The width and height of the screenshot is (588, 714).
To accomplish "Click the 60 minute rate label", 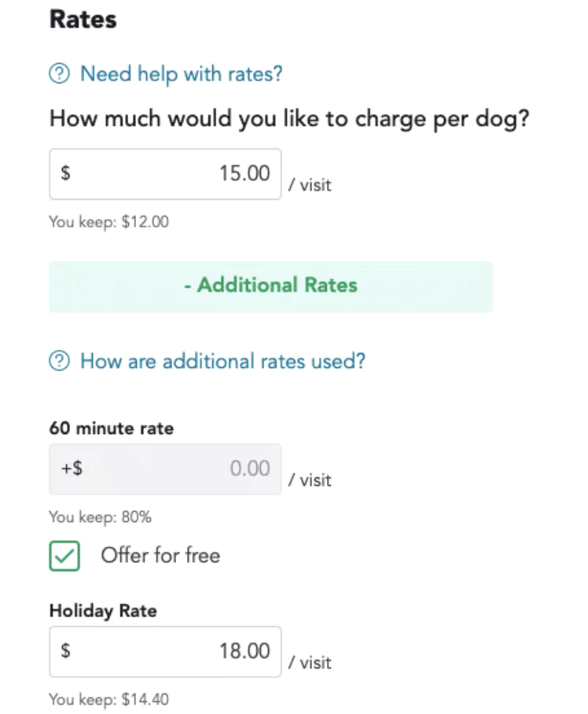I will pyautogui.click(x=112, y=429).
